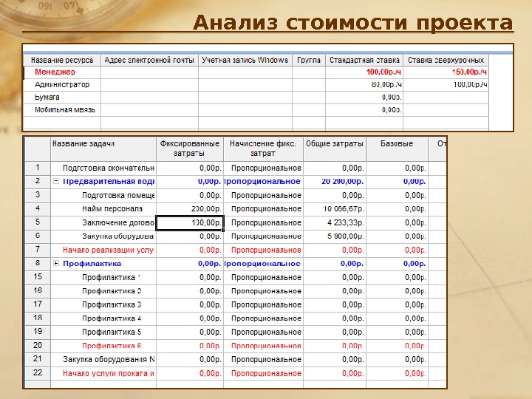Select the 100,00р./ч standard rate cell
Viewport: 532px width, 399px height.
coord(364,72)
